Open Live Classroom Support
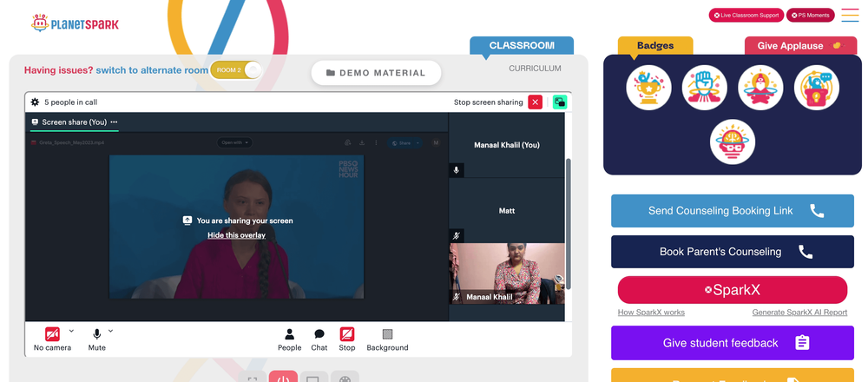 coord(746,16)
